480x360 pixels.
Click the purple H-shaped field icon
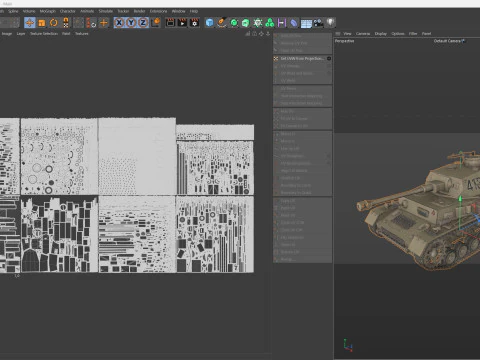282,23
